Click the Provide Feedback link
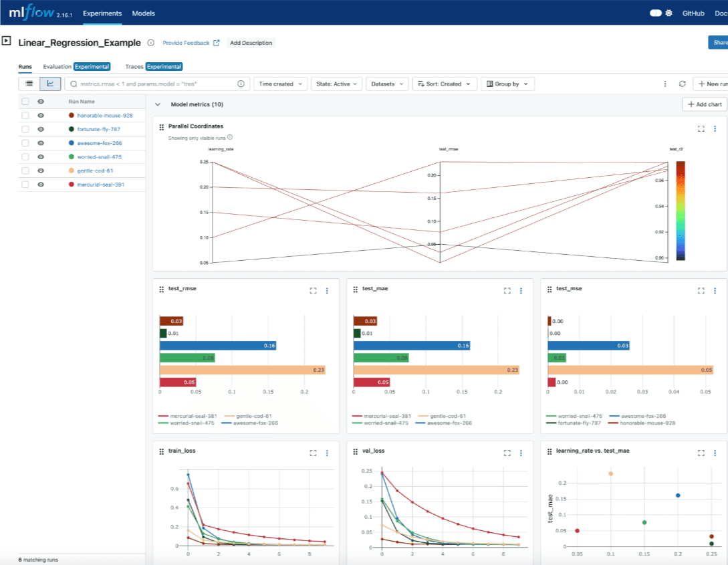Screen dimensions: 728x565 coord(185,43)
